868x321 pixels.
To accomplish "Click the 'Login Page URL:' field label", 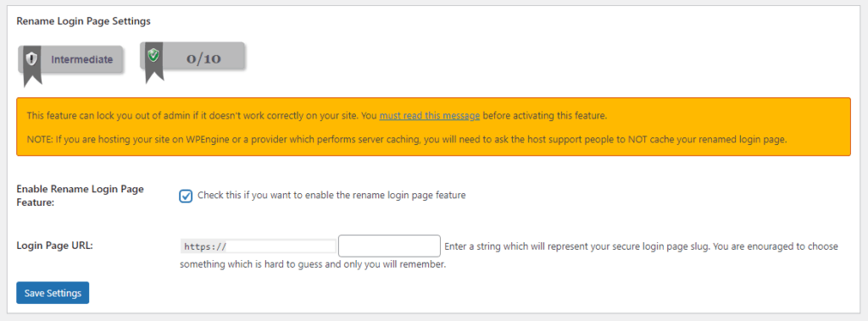I will click(x=55, y=244).
